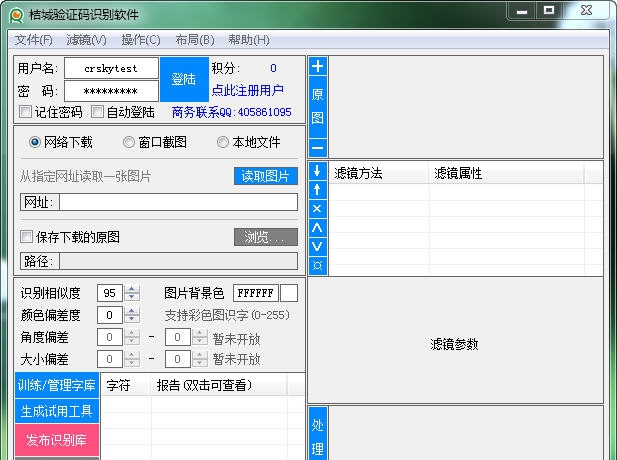Click the X delete filter icon
This screenshot has width=617, height=460.
[317, 208]
